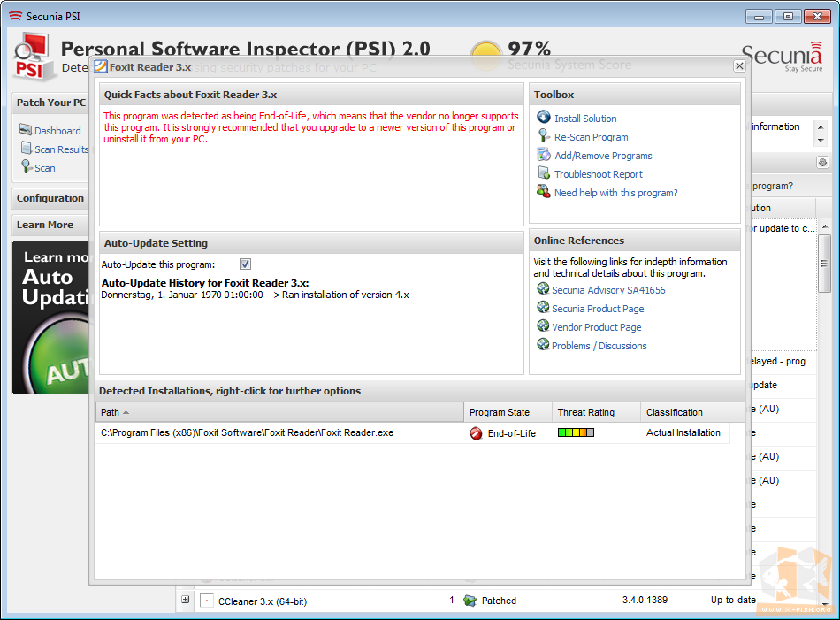Screen dimensions: 840x620
Task: Click the Threat Rating color bar
Action: coord(576,432)
